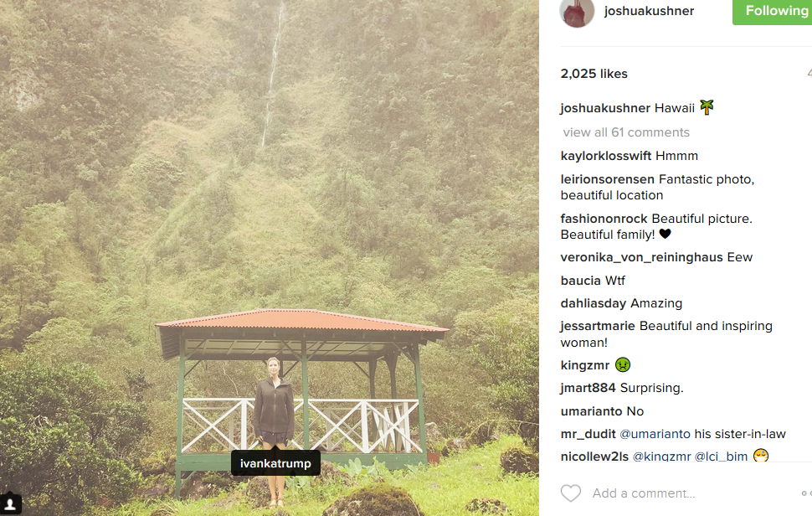The height and width of the screenshot is (516, 812).
Task: Open fashiononrock commenter profile
Action: point(604,219)
